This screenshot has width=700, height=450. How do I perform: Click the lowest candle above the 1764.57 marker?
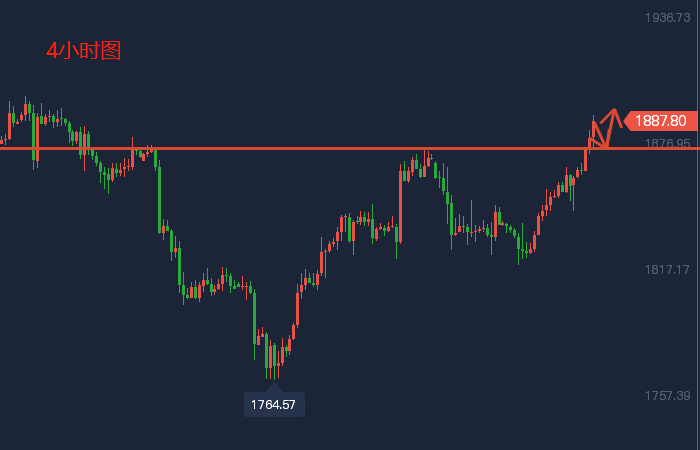point(271,360)
